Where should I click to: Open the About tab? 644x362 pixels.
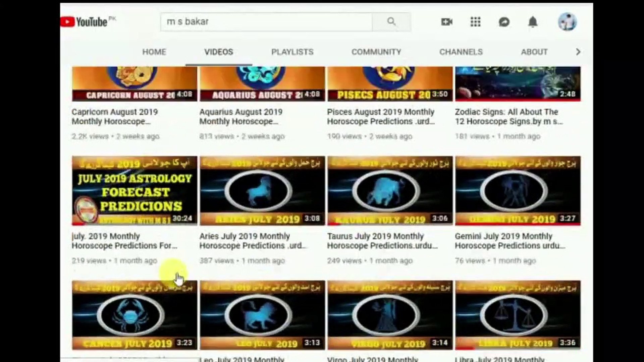(534, 52)
